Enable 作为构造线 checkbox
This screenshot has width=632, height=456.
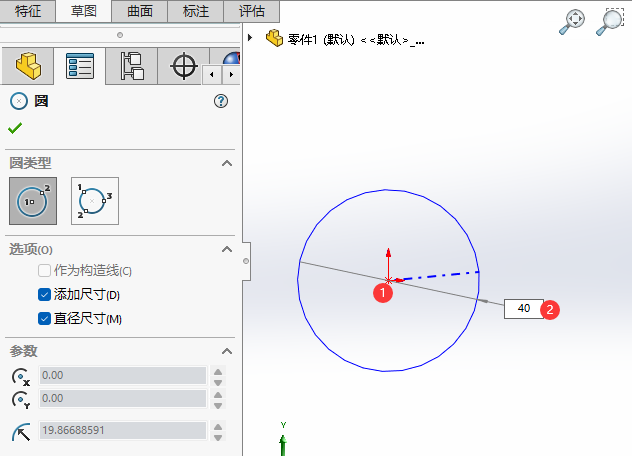tap(44, 271)
